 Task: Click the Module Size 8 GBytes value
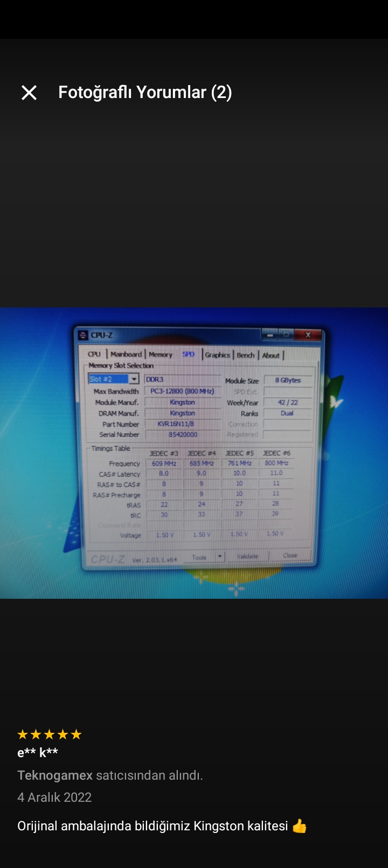pyautogui.click(x=288, y=380)
